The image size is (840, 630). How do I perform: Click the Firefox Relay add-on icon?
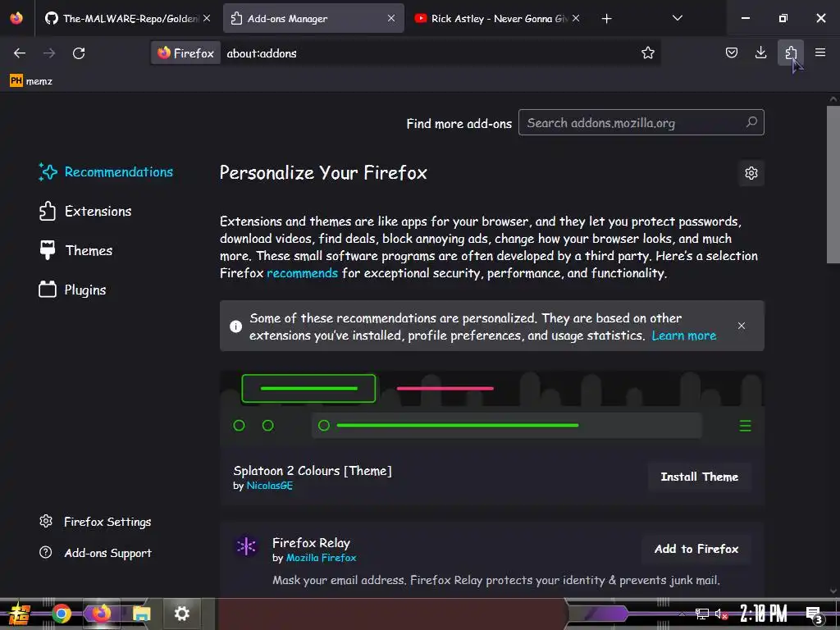(246, 546)
